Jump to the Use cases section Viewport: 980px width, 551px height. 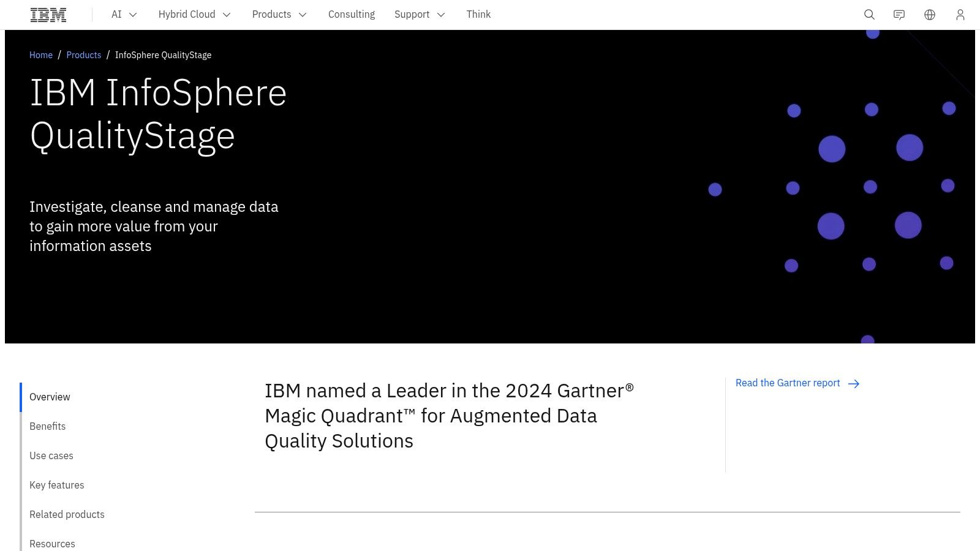tap(51, 456)
